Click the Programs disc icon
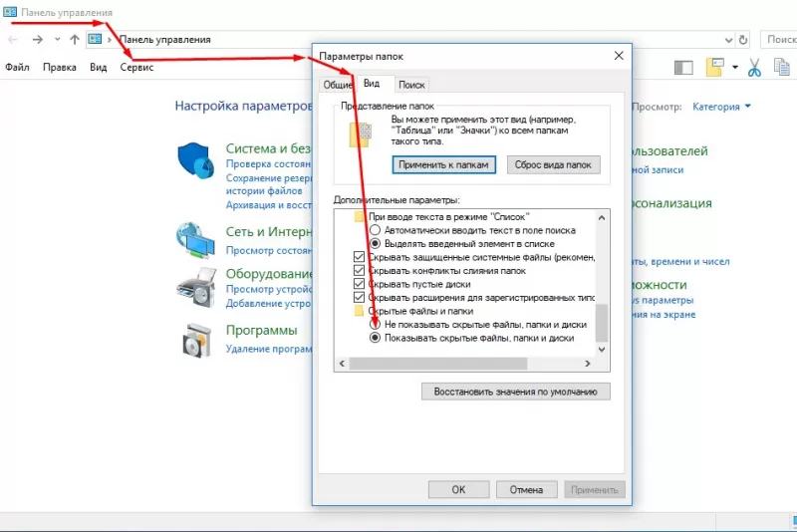The height and width of the screenshot is (532, 797). [x=196, y=341]
